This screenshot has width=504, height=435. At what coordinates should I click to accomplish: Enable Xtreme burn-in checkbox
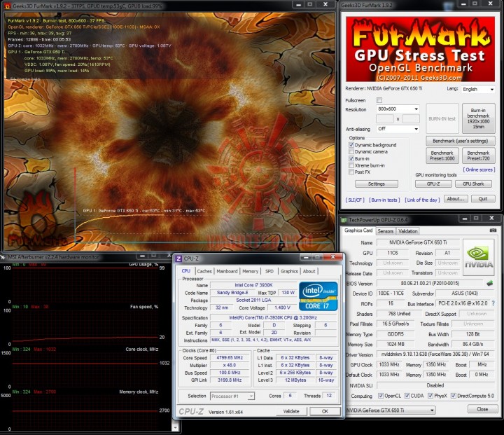pyautogui.click(x=351, y=165)
